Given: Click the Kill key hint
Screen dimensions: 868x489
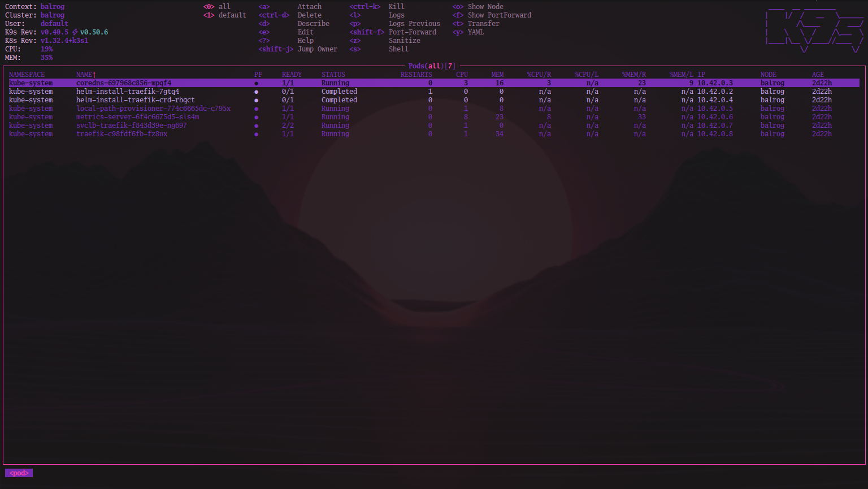Looking at the screenshot, I should (x=377, y=7).
